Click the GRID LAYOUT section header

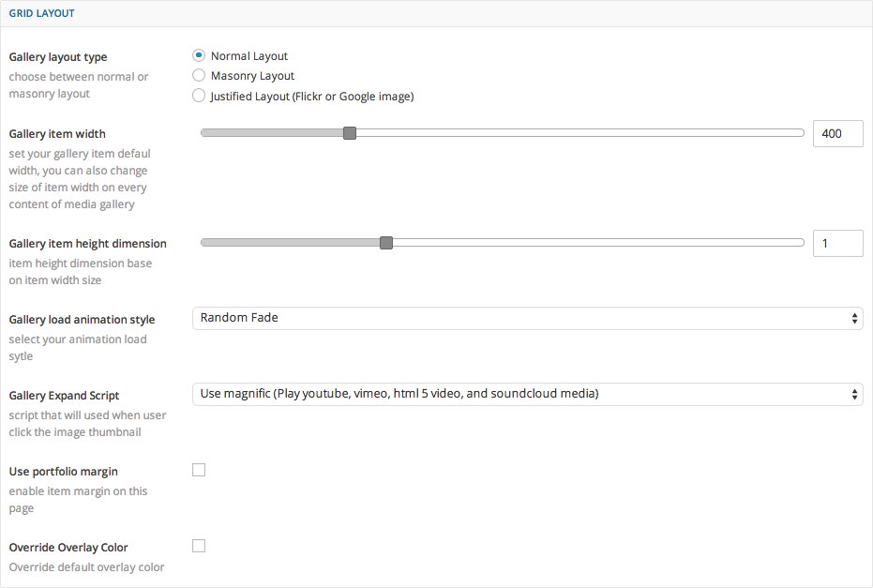pos(42,14)
